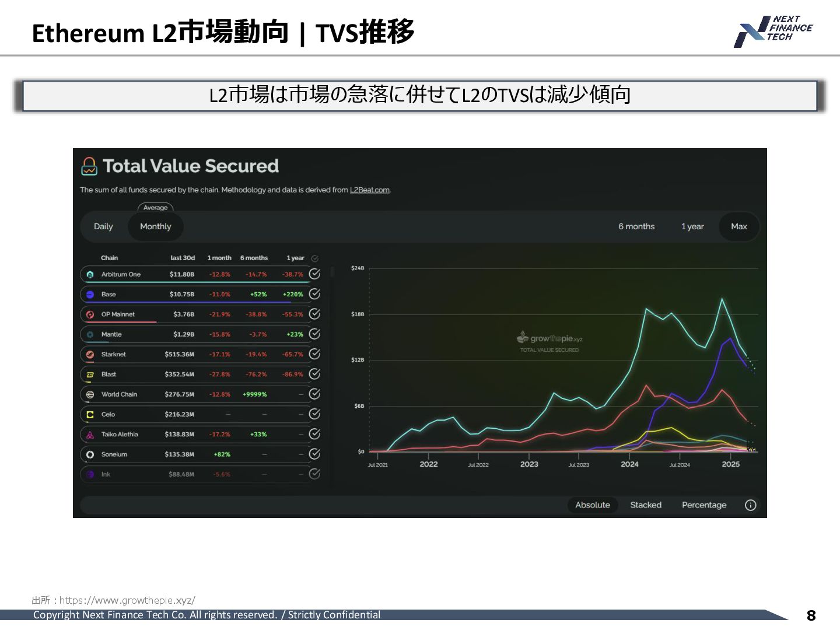The image size is (840, 630).
Task: Click World Chain +9999% figure
Action: point(255,394)
